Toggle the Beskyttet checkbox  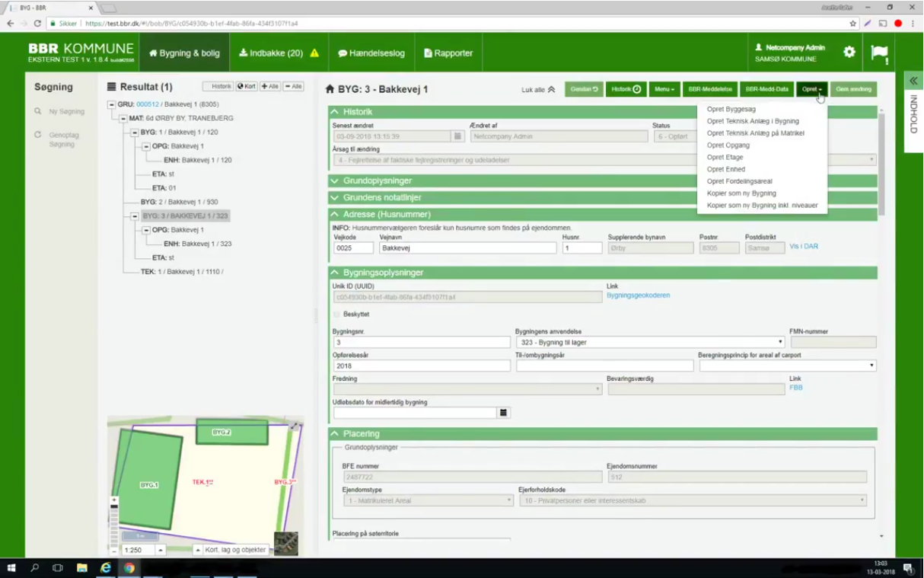click(x=337, y=314)
